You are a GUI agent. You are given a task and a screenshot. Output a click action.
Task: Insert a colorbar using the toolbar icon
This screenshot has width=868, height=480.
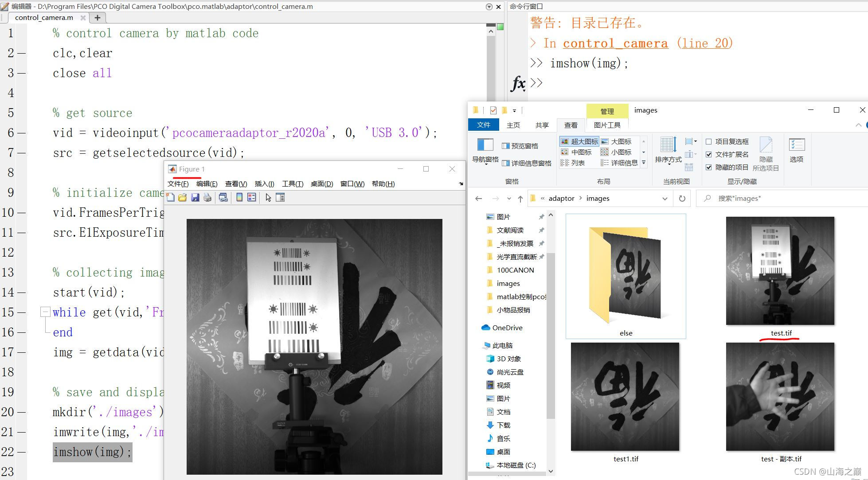coord(239,197)
